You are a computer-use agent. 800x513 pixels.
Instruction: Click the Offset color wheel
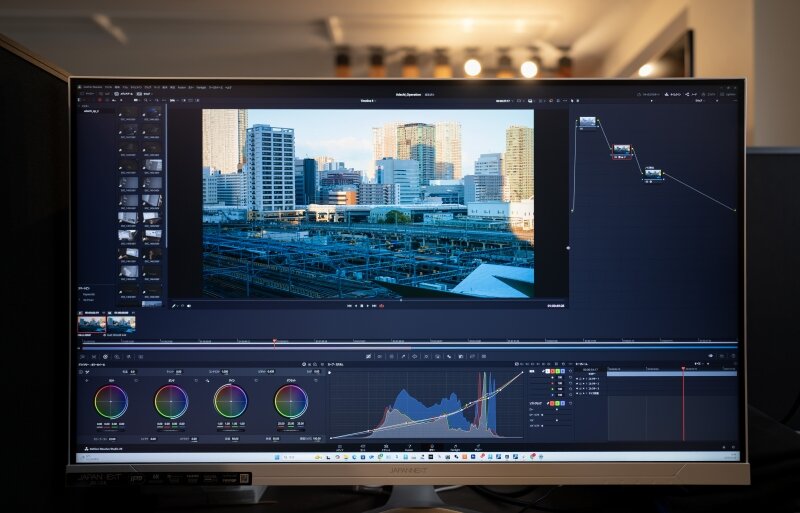(291, 401)
